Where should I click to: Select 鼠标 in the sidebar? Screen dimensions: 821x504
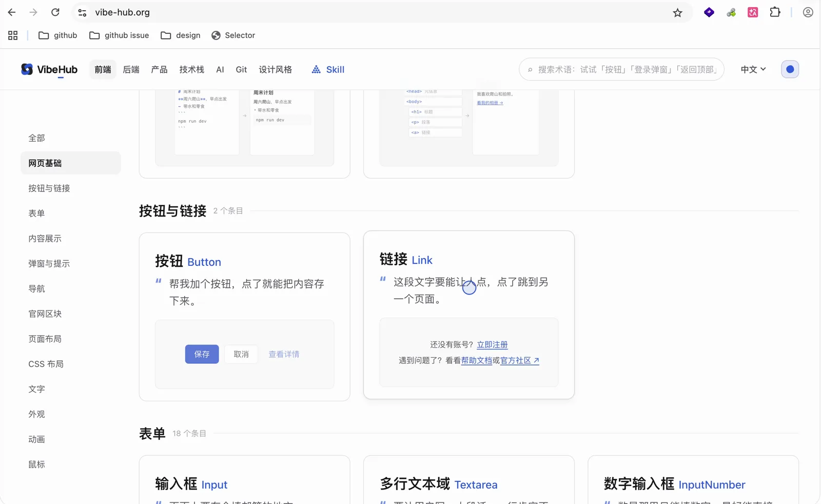[71, 464]
